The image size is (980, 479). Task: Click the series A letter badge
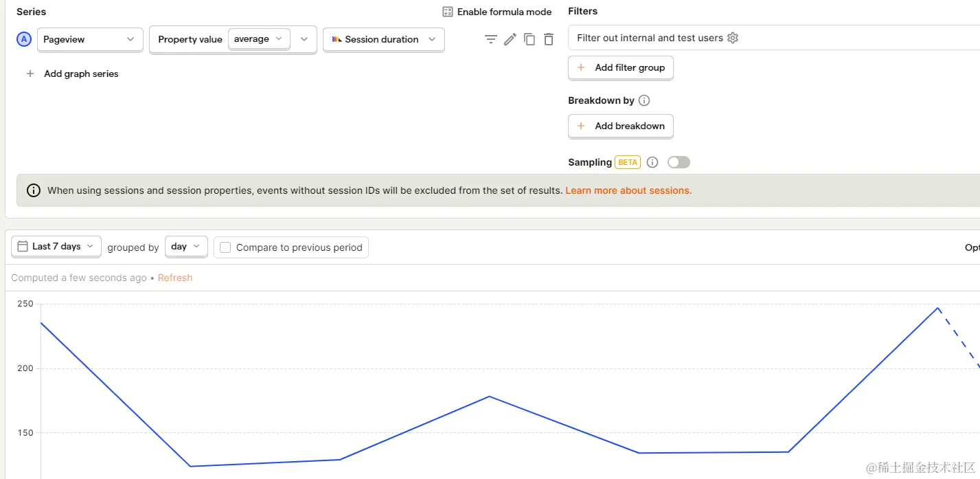point(24,39)
